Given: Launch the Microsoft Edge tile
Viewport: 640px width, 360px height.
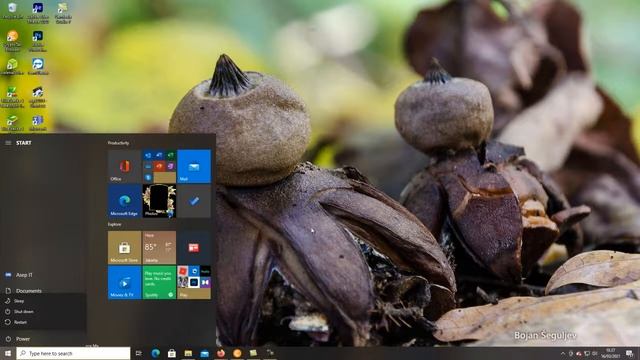Looking at the screenshot, I should point(124,201).
